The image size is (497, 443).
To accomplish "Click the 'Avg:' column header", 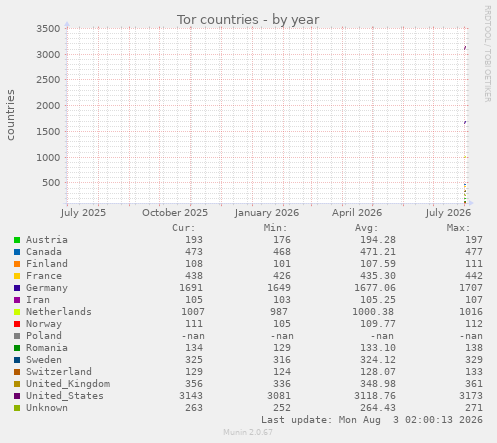I will [367, 228].
